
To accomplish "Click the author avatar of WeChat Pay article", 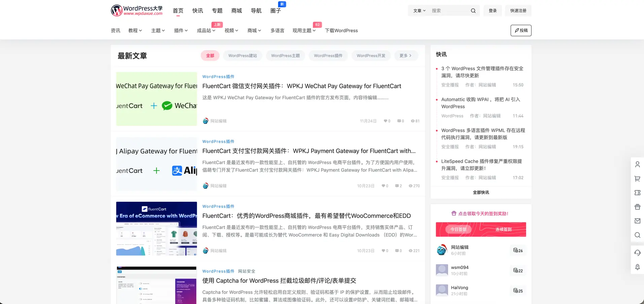I will click(205, 121).
